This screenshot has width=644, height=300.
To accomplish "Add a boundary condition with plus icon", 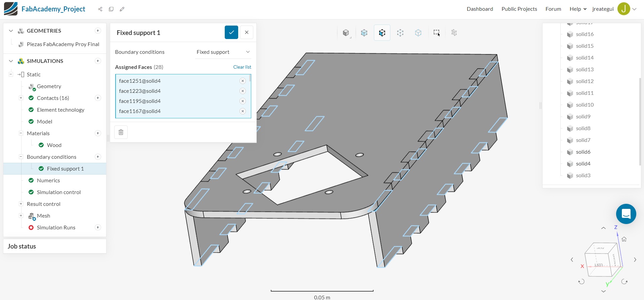I will coord(98,157).
